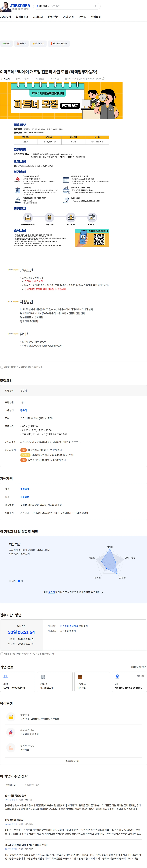Click the 서류 전형 step icon
The width and height of the screenshot is (147, 868).
(x=49, y=217)
